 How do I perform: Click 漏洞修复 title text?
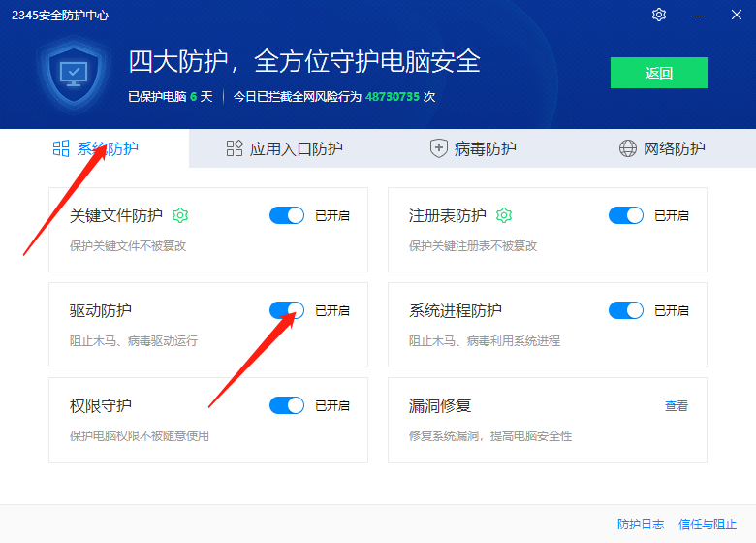(x=440, y=405)
